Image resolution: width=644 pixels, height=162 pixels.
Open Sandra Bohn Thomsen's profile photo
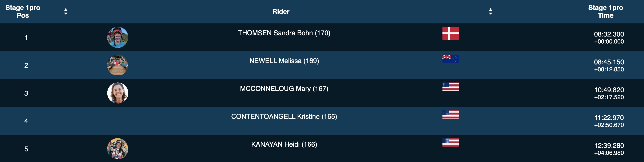pos(118,37)
